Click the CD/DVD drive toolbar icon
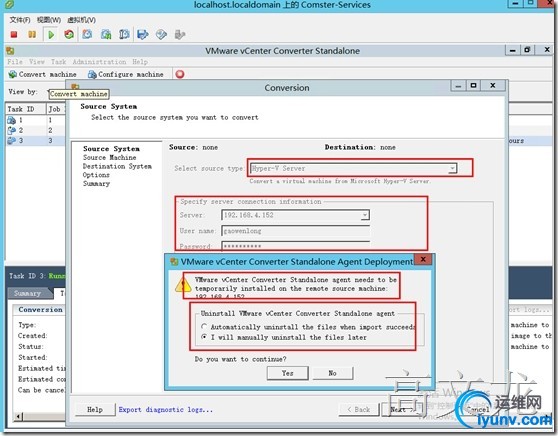The width and height of the screenshot is (558, 436). point(162,35)
